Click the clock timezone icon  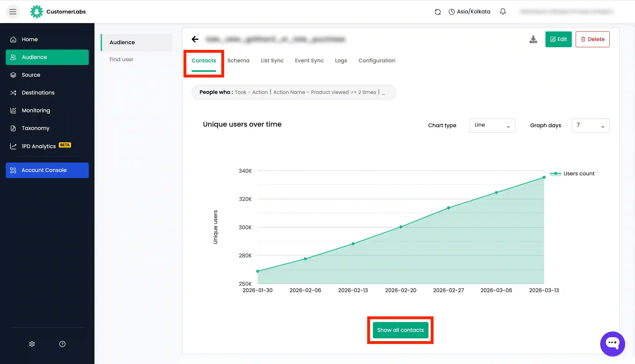pyautogui.click(x=451, y=12)
